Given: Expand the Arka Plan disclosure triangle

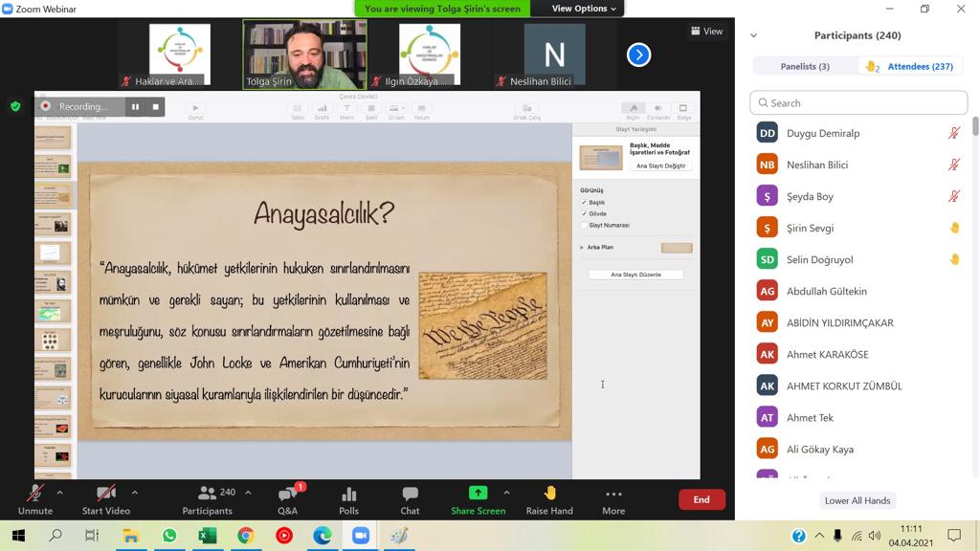Looking at the screenshot, I should 582,248.
